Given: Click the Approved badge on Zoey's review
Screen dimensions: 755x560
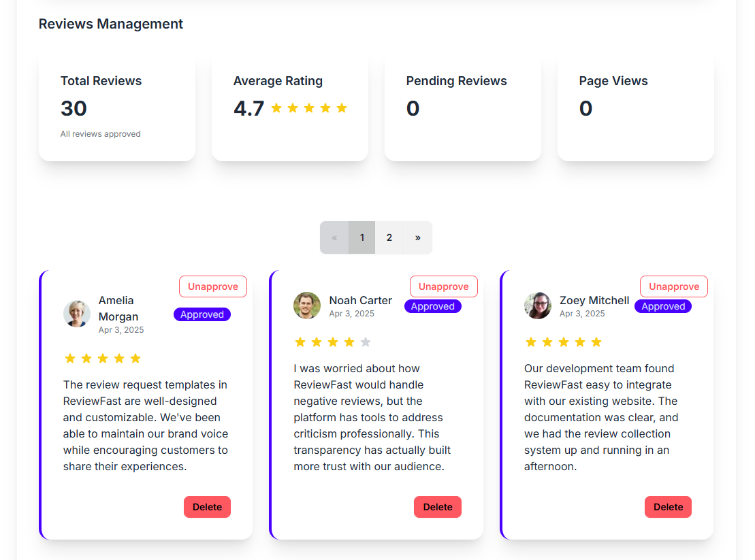Looking at the screenshot, I should point(663,306).
